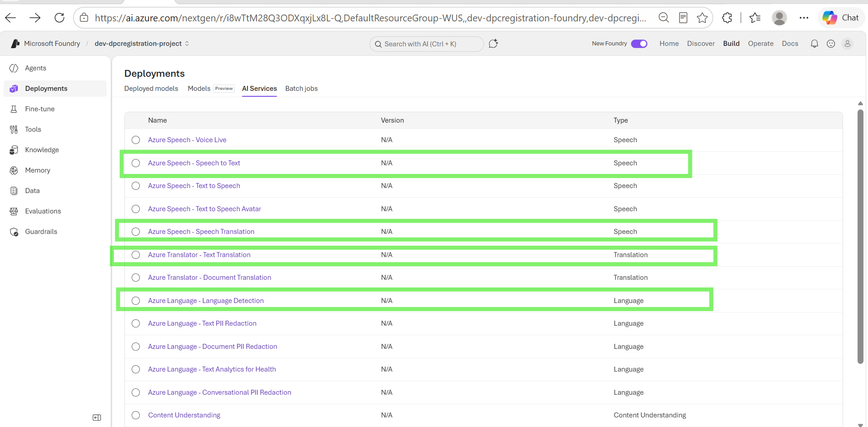Viewport: 868px width, 427px height.
Task: Open the Foundry account user icon
Action: [847, 44]
